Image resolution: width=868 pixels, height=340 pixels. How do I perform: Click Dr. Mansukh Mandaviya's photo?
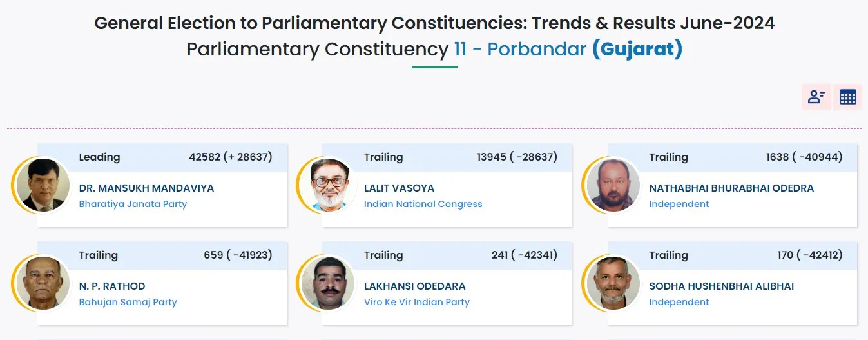(42, 185)
